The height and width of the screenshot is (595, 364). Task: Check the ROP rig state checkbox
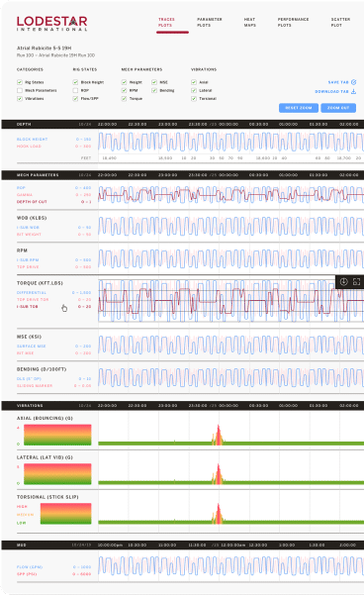tap(75, 90)
